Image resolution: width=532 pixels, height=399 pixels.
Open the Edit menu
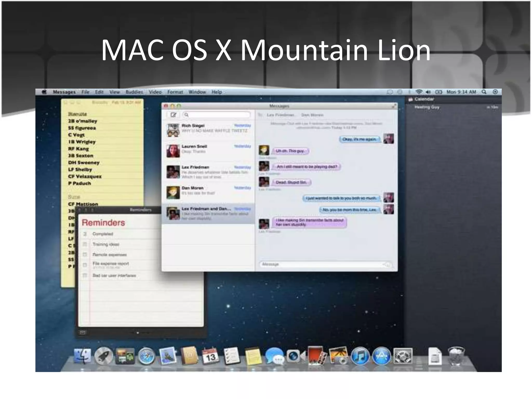[x=99, y=92]
